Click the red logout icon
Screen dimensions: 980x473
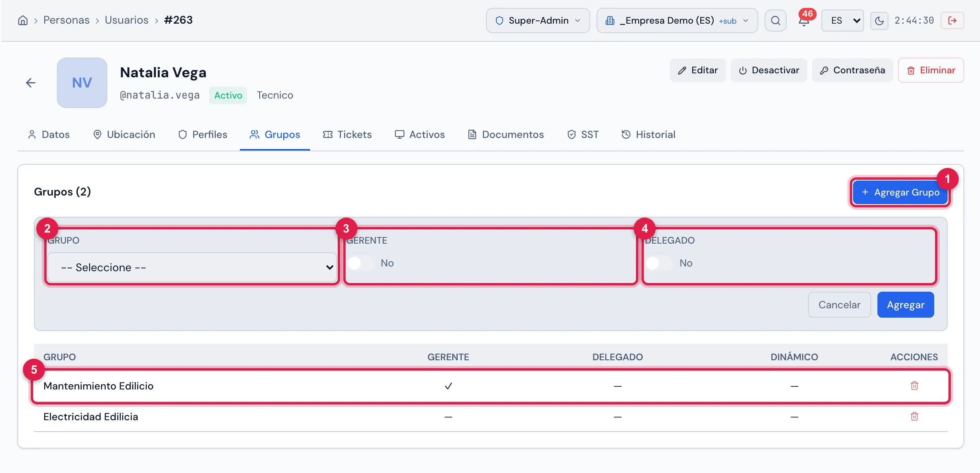952,20
